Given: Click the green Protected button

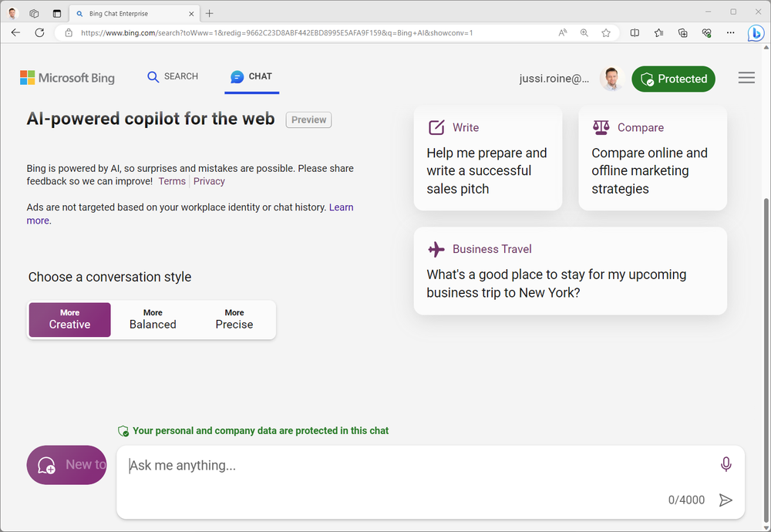Looking at the screenshot, I should pyautogui.click(x=673, y=78).
